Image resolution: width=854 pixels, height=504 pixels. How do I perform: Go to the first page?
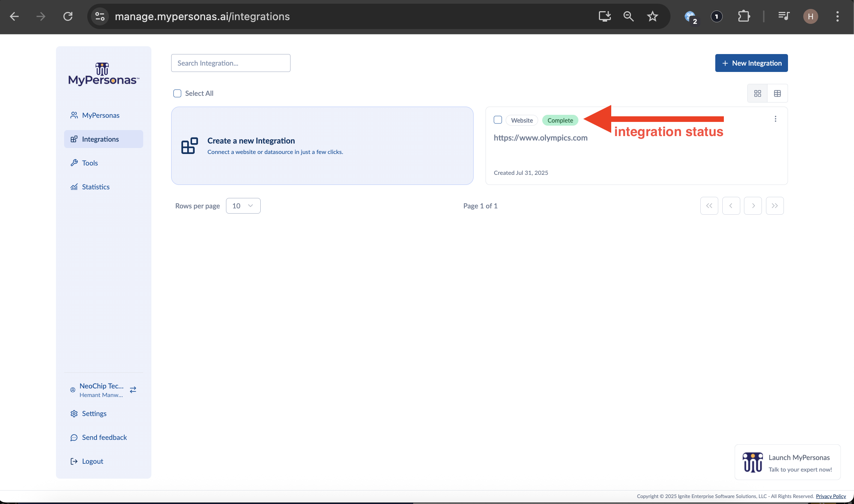click(709, 206)
